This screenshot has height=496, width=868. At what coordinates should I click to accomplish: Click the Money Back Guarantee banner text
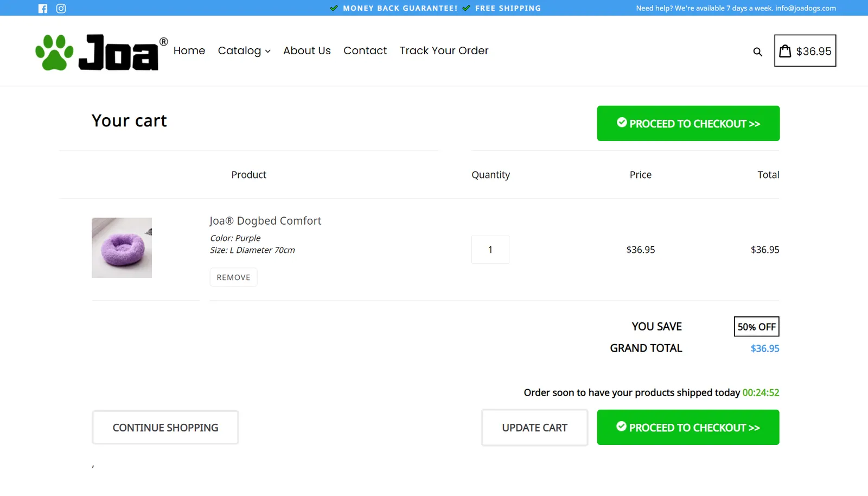click(400, 8)
